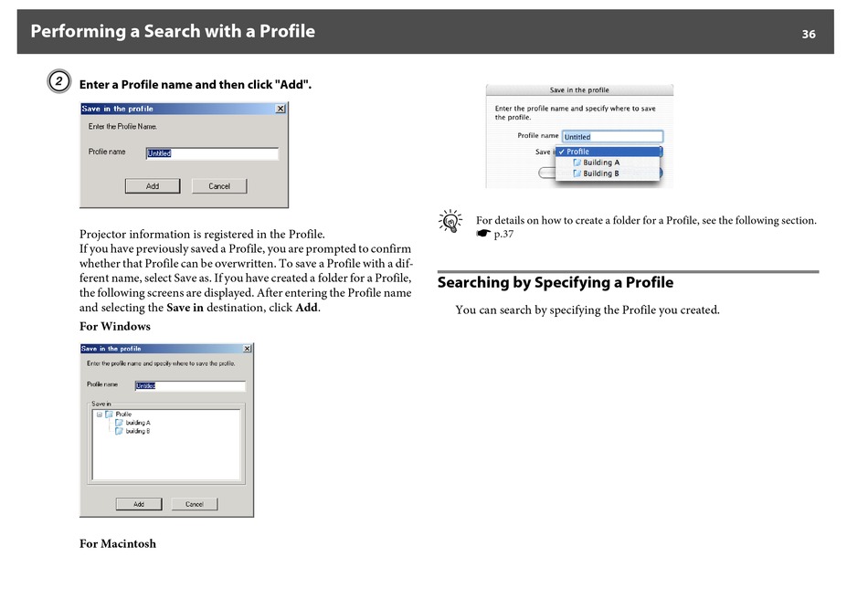This screenshot has width=868, height=609.
Task: Choose the checked Profile item in the Mac dropdown
Action: coord(609,152)
